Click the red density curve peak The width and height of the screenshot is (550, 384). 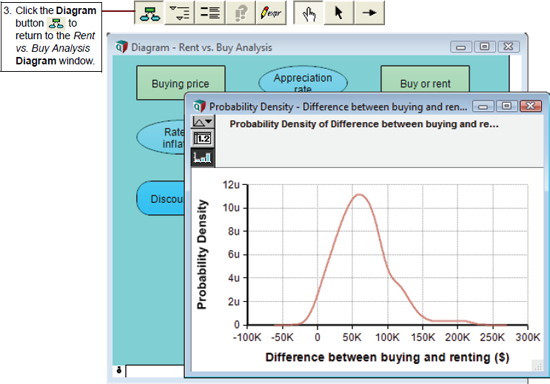359,194
